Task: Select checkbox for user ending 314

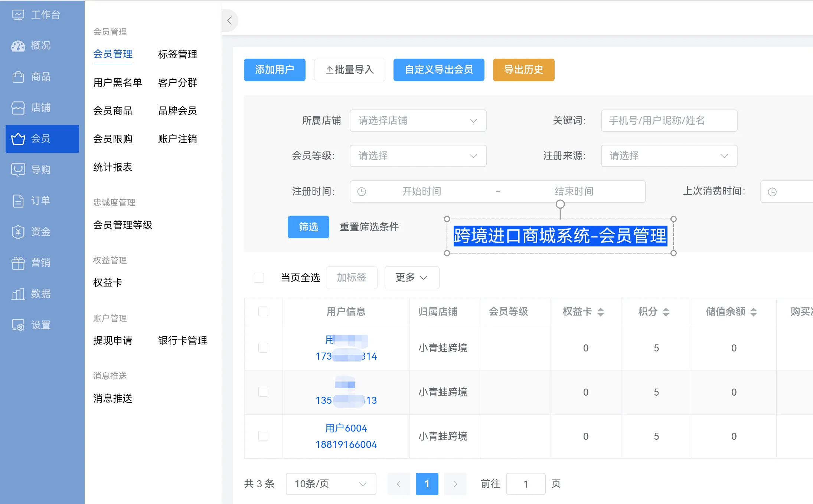Action: click(263, 348)
